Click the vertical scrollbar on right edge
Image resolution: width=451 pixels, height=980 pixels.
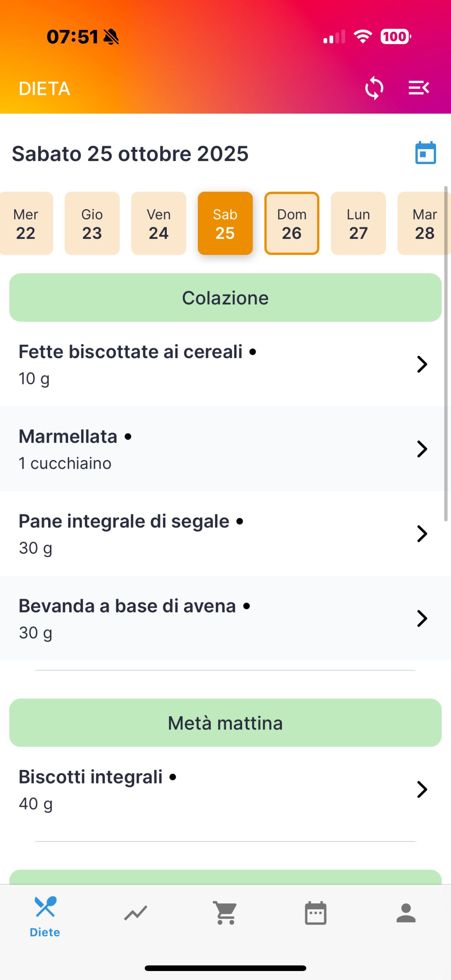point(446,354)
